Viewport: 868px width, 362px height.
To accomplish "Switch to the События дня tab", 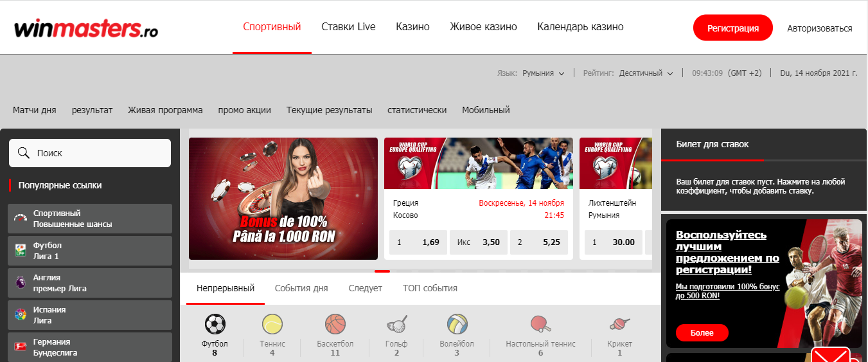I will click(x=301, y=288).
